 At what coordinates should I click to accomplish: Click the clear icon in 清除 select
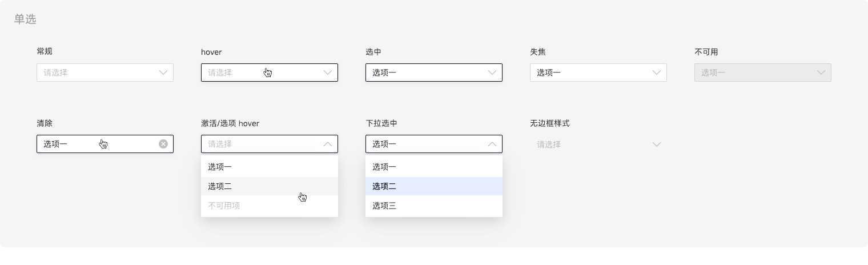[163, 144]
